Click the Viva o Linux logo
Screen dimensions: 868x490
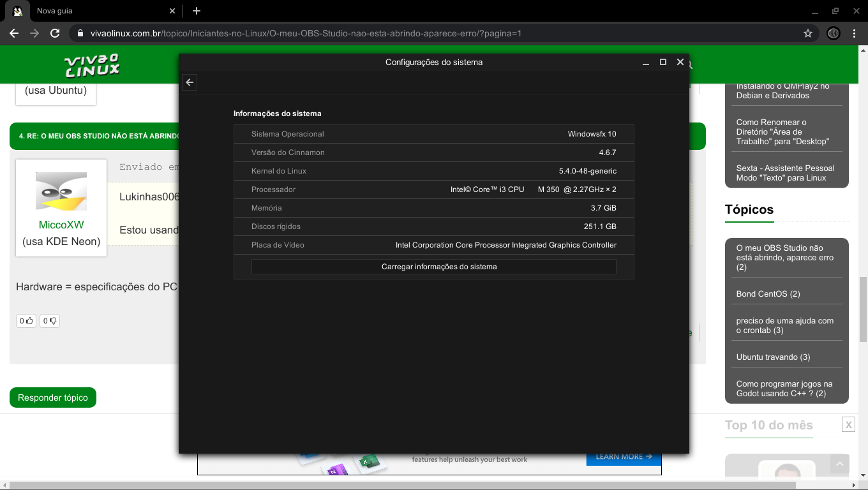(92, 65)
